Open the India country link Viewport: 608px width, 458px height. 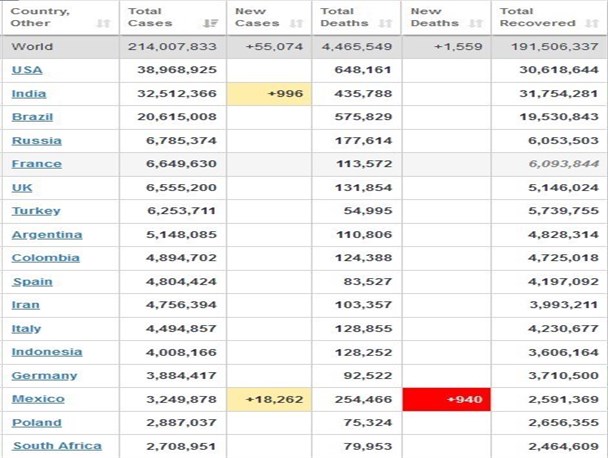coord(29,94)
